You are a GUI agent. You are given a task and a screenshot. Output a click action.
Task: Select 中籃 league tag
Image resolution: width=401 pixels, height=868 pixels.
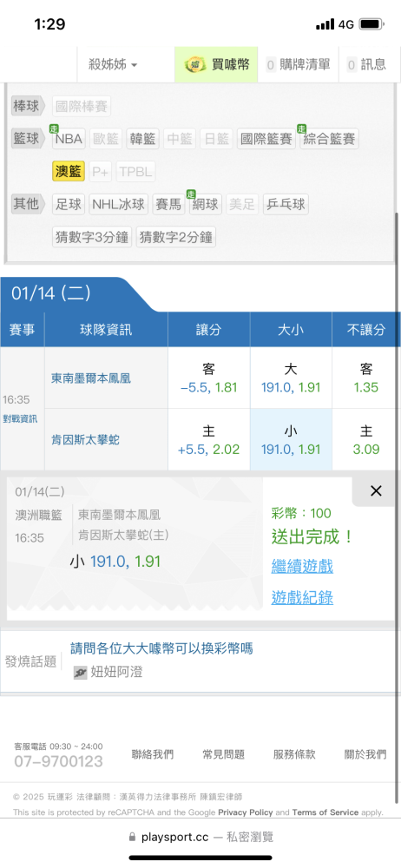click(x=179, y=139)
